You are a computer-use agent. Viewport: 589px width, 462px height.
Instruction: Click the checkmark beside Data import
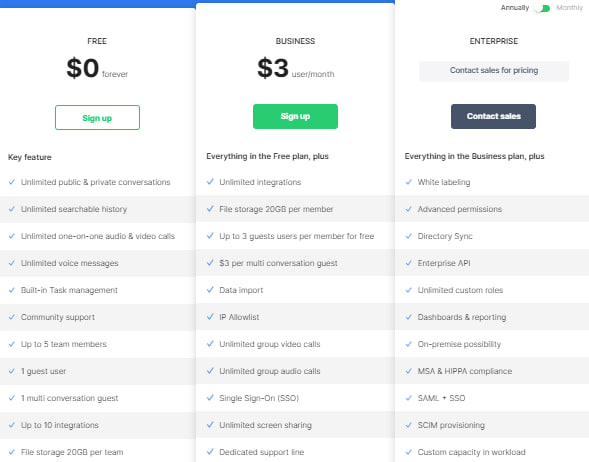(210, 290)
